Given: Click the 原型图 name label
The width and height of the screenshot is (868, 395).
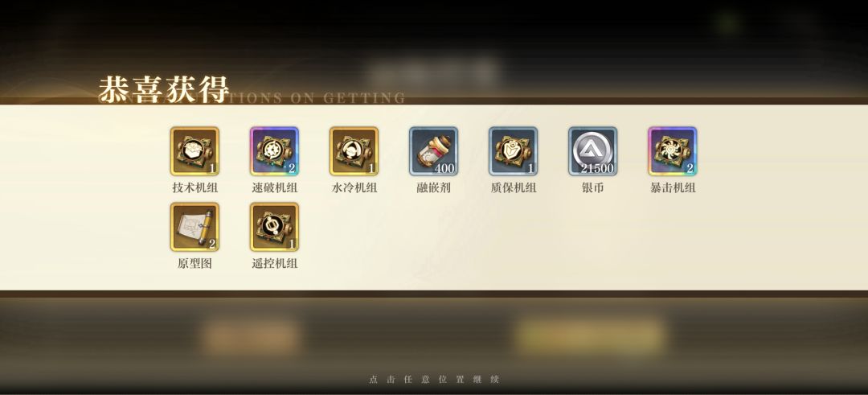Looking at the screenshot, I should (x=194, y=264).
